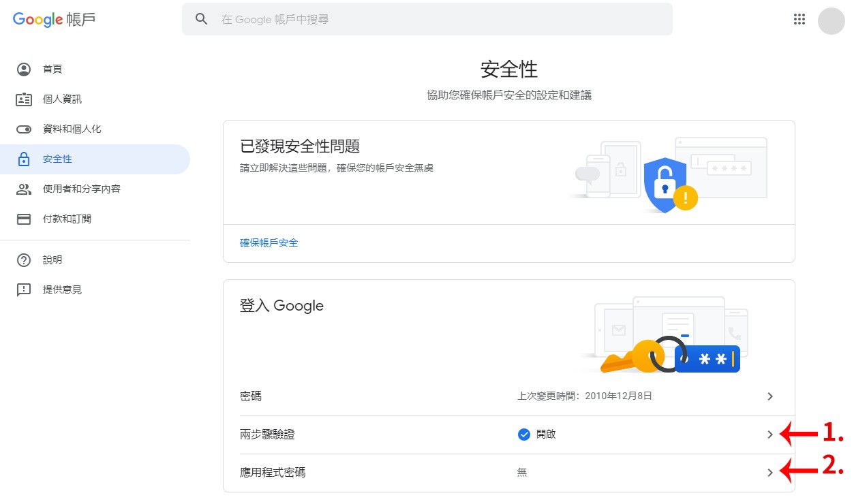Viewport: 854px width, 504px height.
Task: Click the 登入 Google heading
Action: tap(281, 306)
